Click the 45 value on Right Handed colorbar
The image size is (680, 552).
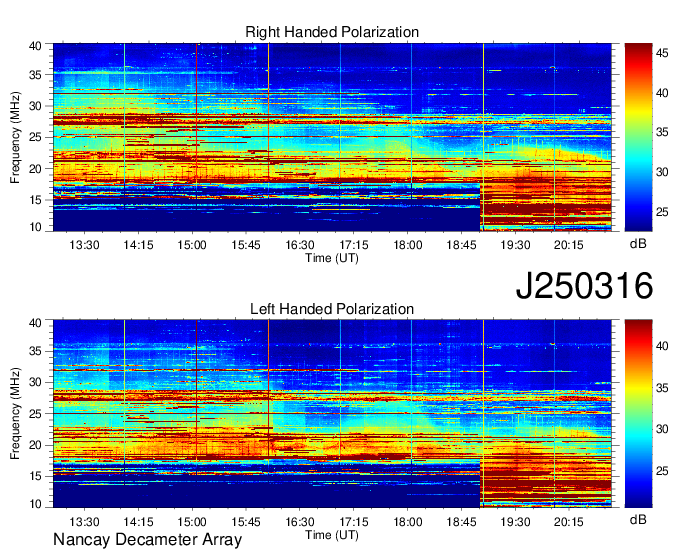pos(662,53)
